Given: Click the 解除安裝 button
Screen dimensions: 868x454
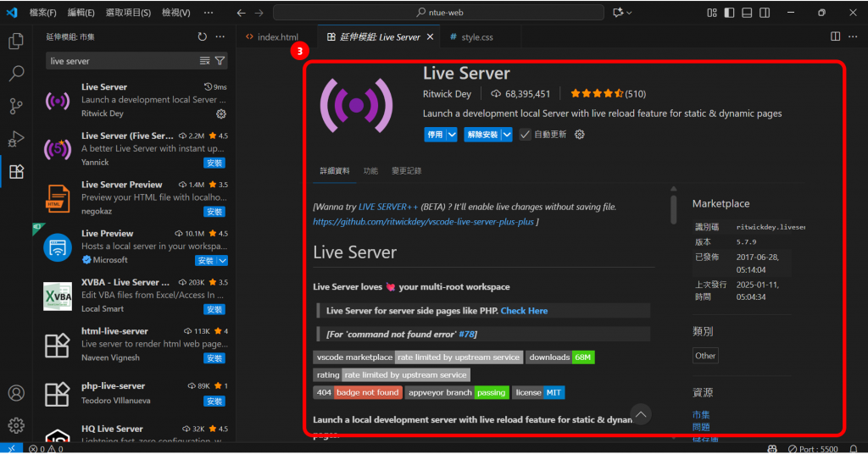Looking at the screenshot, I should [x=482, y=135].
